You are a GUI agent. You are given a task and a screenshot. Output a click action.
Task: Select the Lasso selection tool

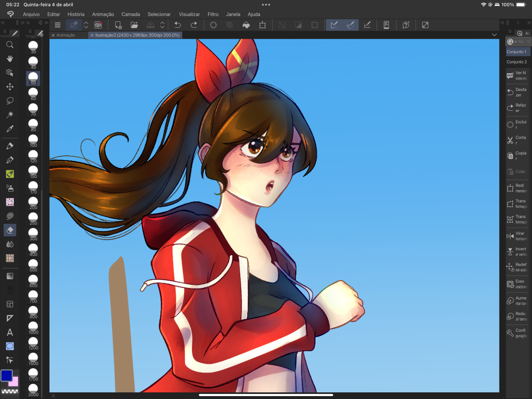point(10,101)
